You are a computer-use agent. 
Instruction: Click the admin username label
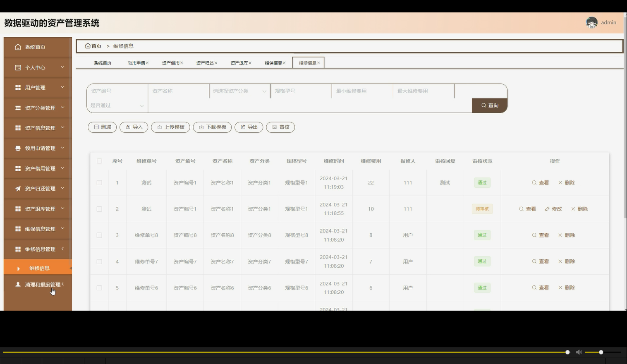[x=609, y=23]
